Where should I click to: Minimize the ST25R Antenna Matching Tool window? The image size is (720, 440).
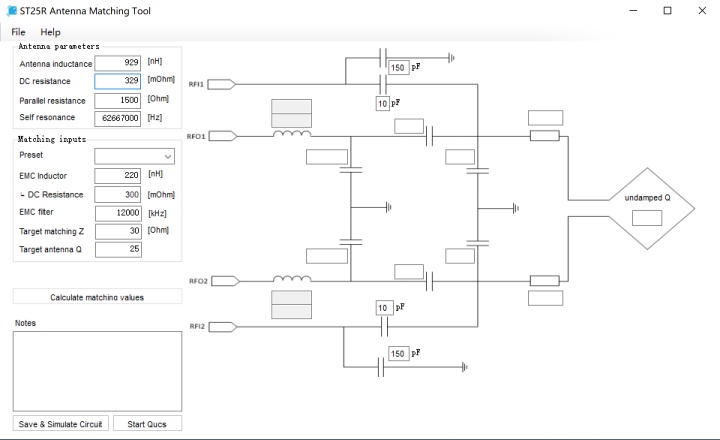pos(634,11)
